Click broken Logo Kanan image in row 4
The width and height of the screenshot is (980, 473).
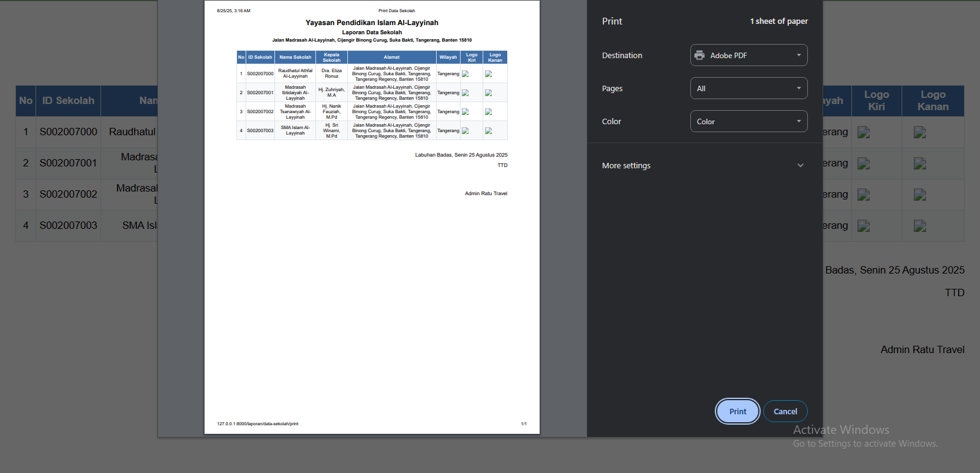pyautogui.click(x=920, y=226)
